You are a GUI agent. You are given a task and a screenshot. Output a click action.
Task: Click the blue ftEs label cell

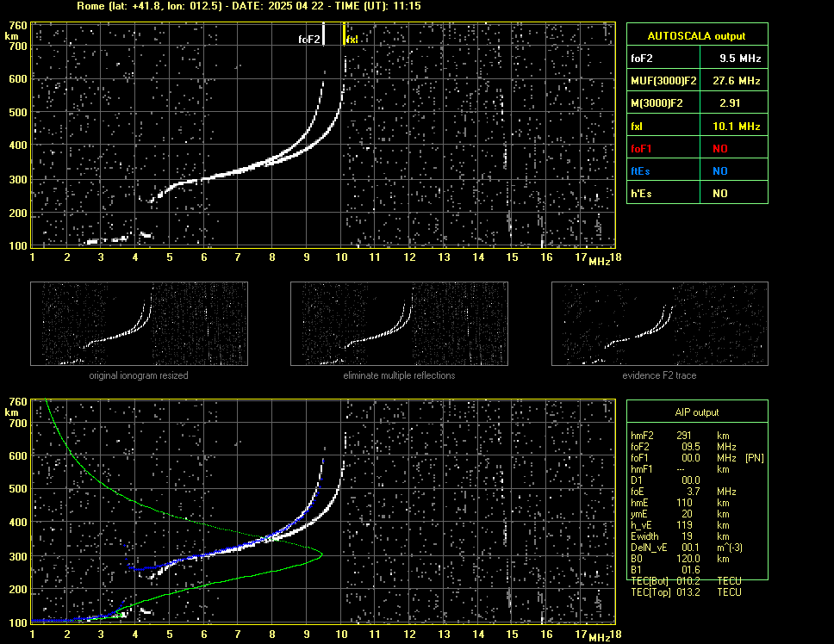coord(663,170)
